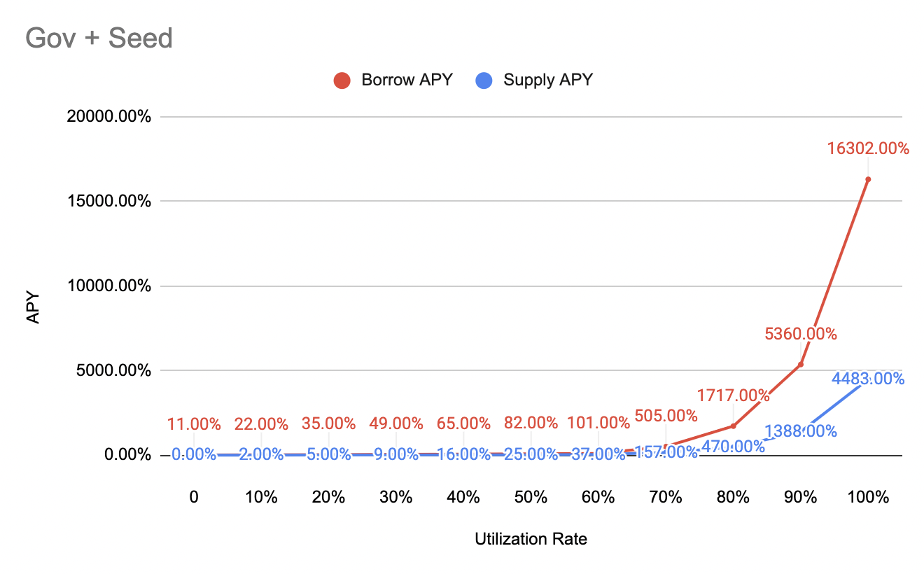Click the 100% x-axis tick label
Viewport: 924px width, 574px height.
pyautogui.click(x=867, y=498)
